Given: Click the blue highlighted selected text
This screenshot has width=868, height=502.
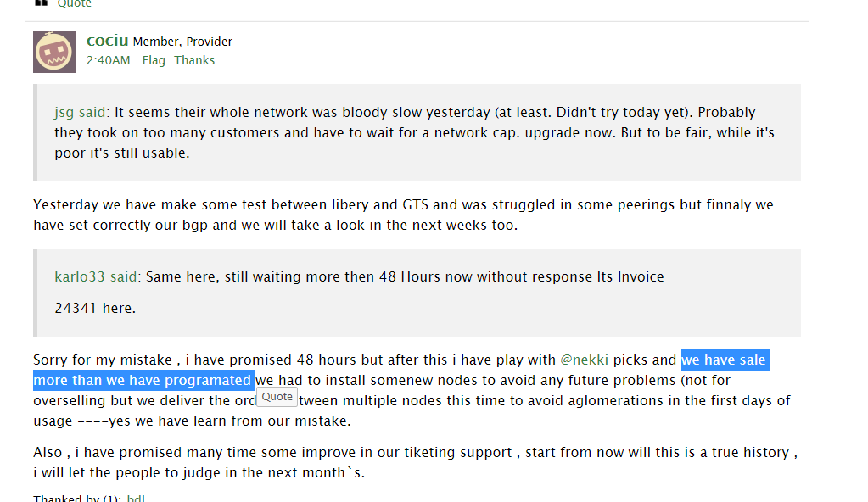Looking at the screenshot, I should pyautogui.click(x=144, y=380).
